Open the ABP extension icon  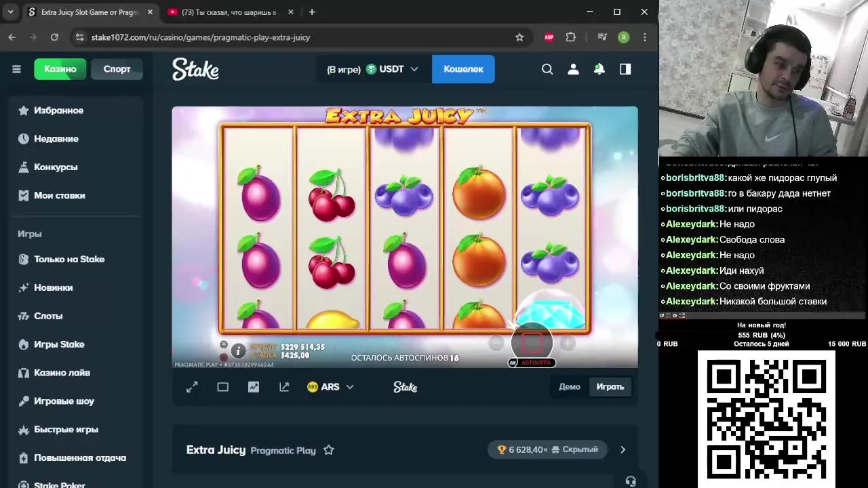[x=549, y=37]
